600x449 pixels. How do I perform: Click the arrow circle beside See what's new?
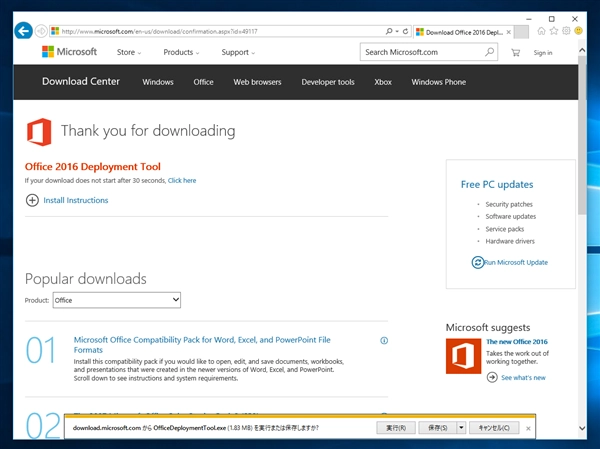pyautogui.click(x=492, y=377)
